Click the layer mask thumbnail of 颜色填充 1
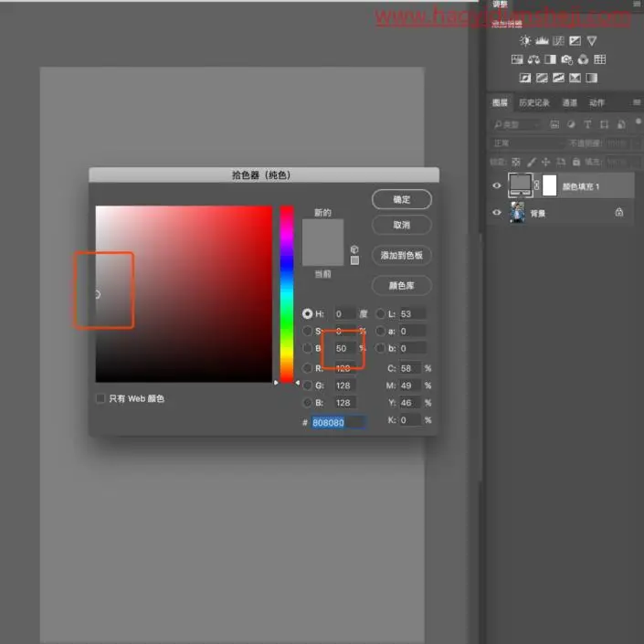 [x=550, y=185]
